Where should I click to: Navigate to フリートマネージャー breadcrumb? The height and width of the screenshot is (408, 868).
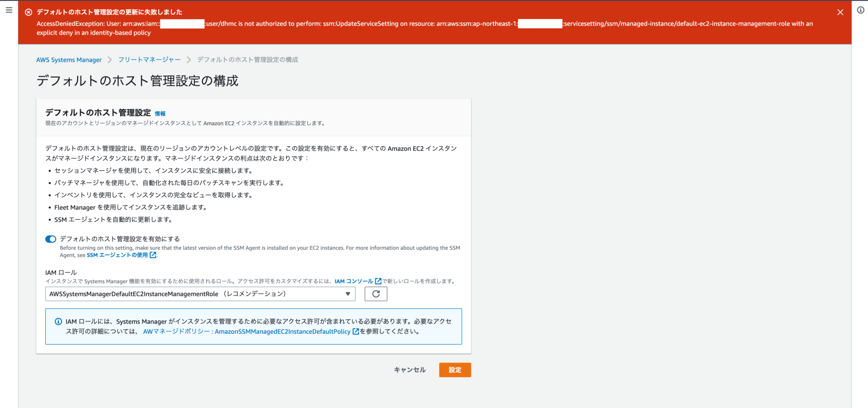coord(149,60)
